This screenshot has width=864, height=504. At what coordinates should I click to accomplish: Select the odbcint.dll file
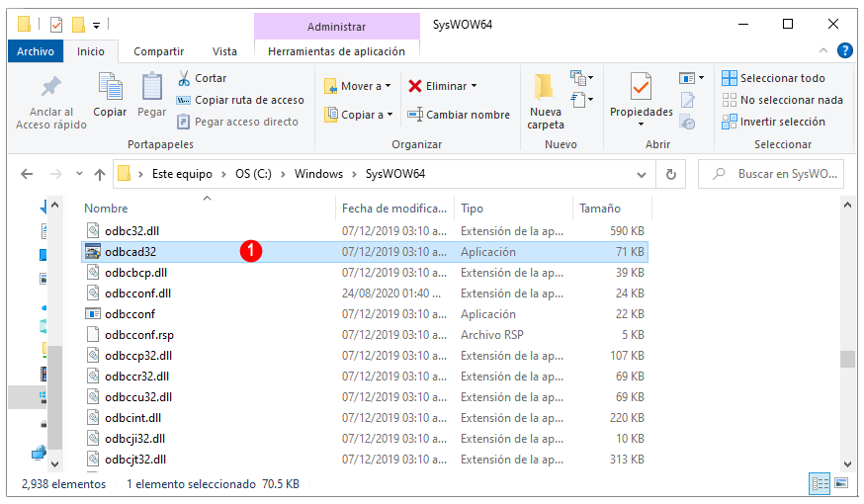click(365, 418)
